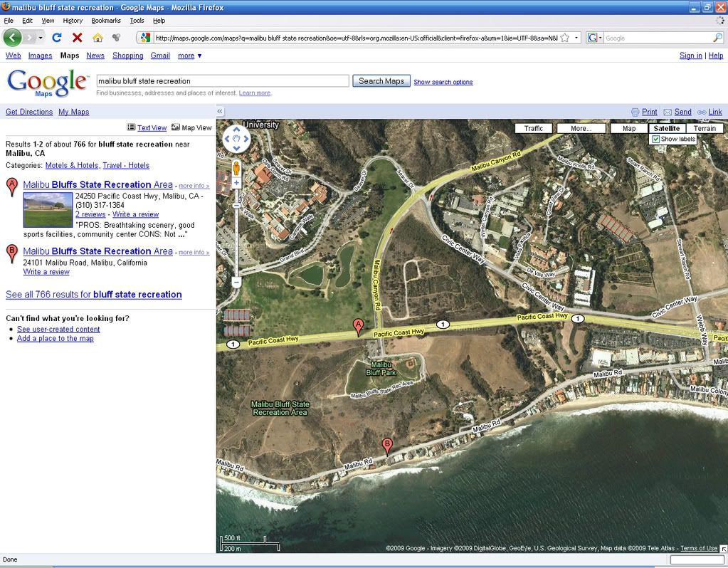Click the browser URL address bar
Viewport: 728px width, 568px height.
click(356, 38)
